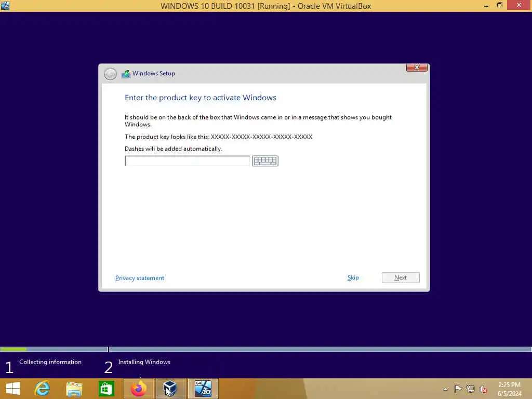Restore down the VirtualBox window
Viewport: 532px width, 399px height.
(499, 5)
